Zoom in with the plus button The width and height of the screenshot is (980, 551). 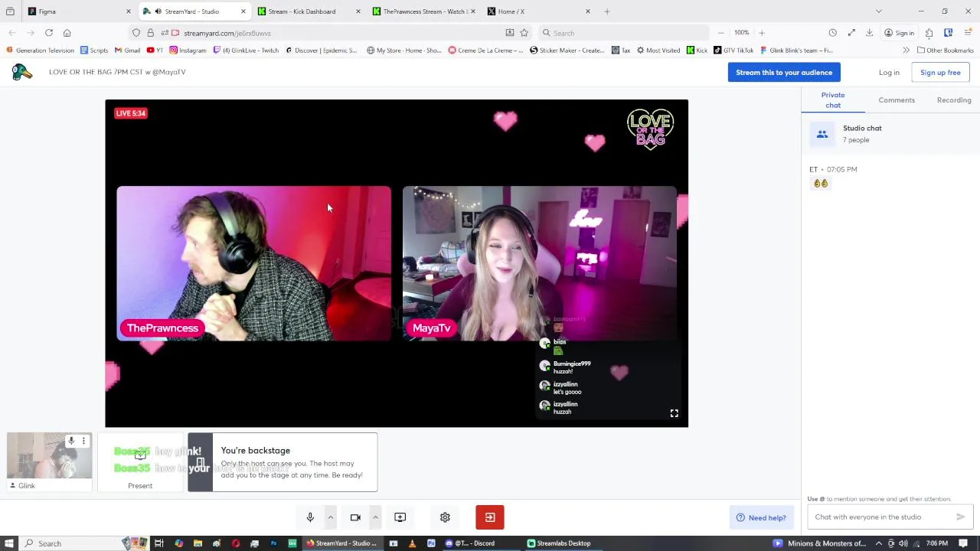tap(762, 33)
